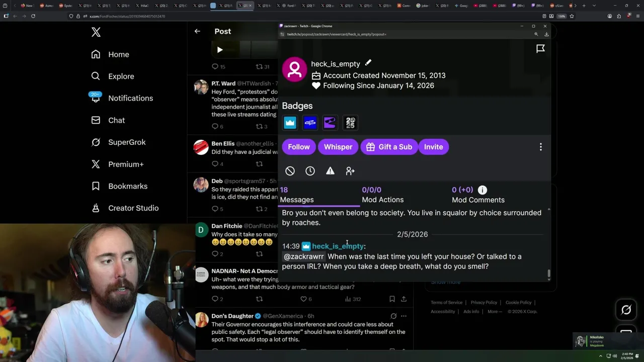
Task: Play the video in the X post
Action: pos(220,50)
